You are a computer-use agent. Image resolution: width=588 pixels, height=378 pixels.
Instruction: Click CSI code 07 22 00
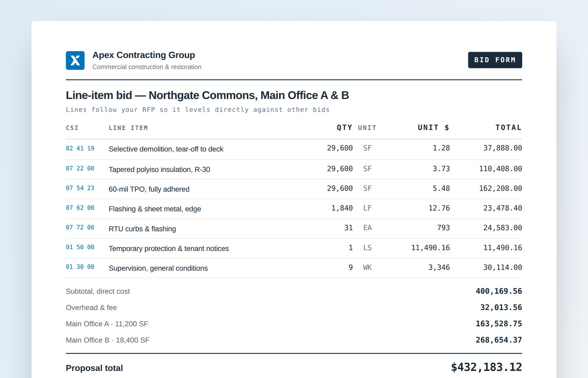[80, 168]
